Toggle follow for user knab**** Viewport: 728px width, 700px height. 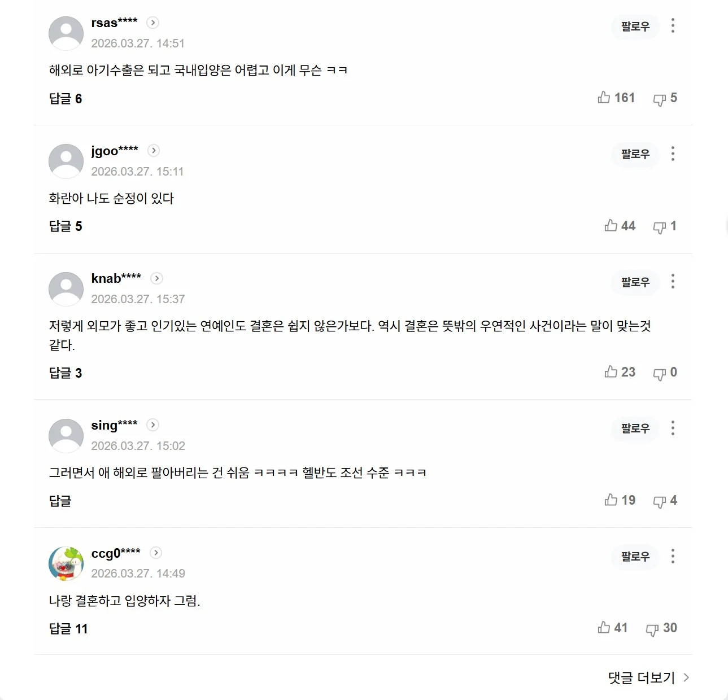(635, 282)
